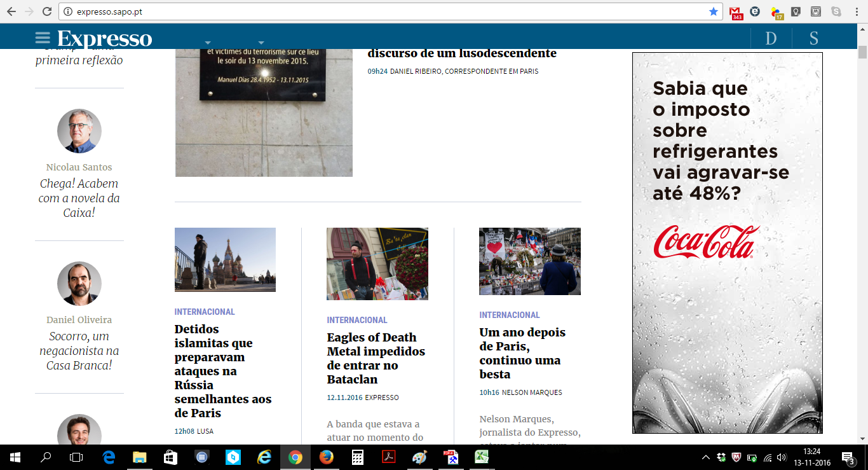The height and width of the screenshot is (470, 868).
Task: Open 'discurso de um lusodescendente' headline
Action: coord(462,53)
